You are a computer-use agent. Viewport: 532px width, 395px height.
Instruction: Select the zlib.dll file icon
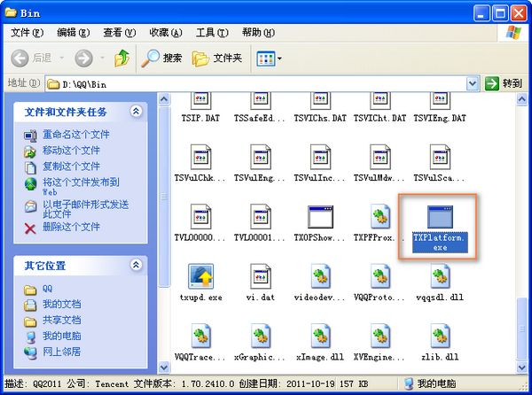tap(440, 336)
